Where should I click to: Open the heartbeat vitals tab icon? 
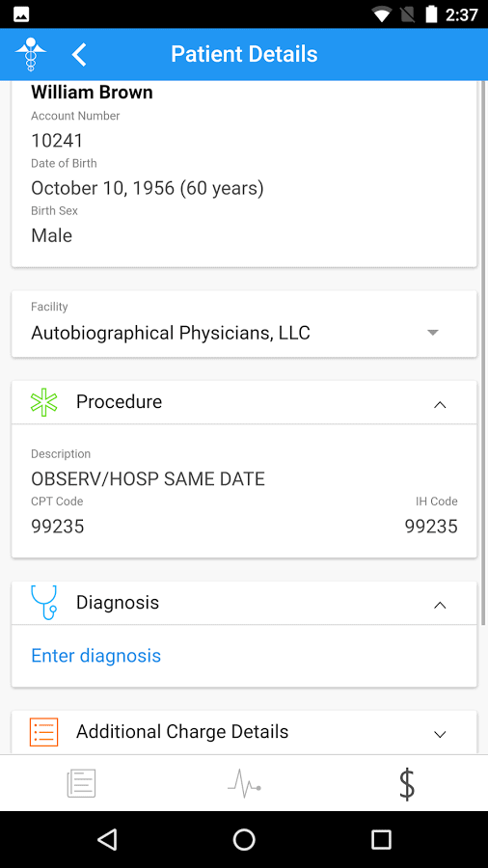coord(244,783)
